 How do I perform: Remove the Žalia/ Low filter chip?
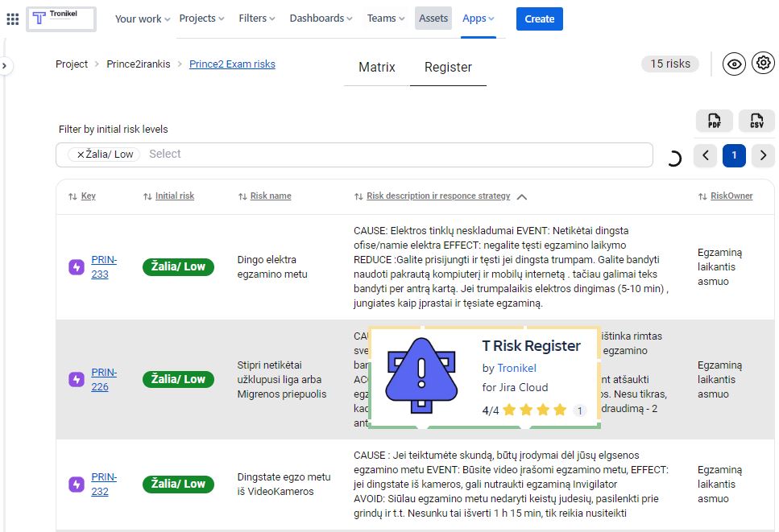tap(80, 155)
